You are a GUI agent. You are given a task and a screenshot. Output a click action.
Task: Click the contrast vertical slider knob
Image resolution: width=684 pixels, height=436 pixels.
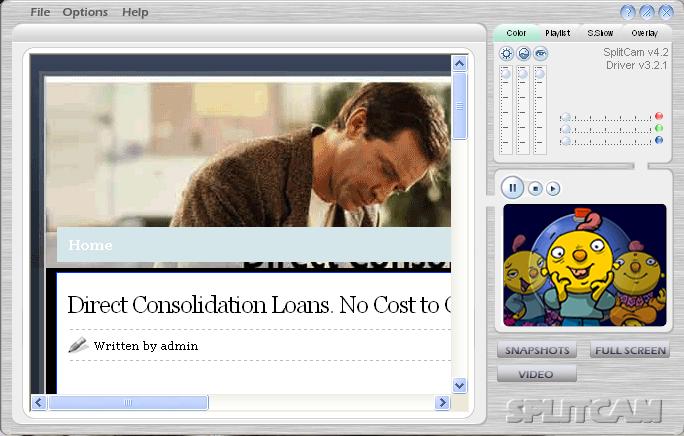pyautogui.click(x=523, y=74)
